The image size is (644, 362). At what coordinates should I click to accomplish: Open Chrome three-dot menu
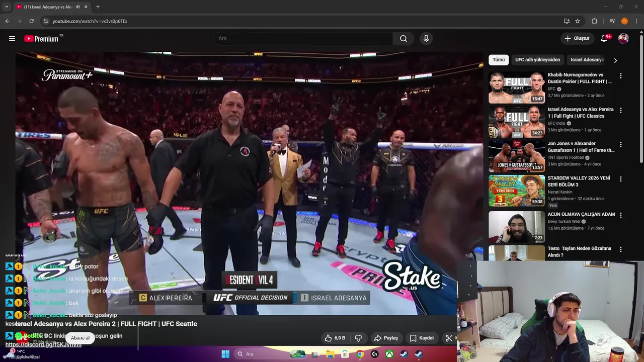pos(637,21)
